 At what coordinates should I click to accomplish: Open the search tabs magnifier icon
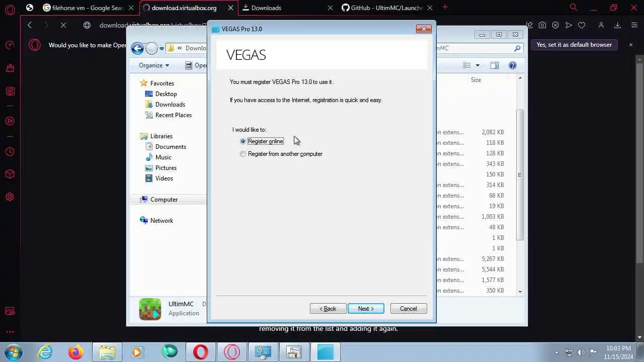573,7
